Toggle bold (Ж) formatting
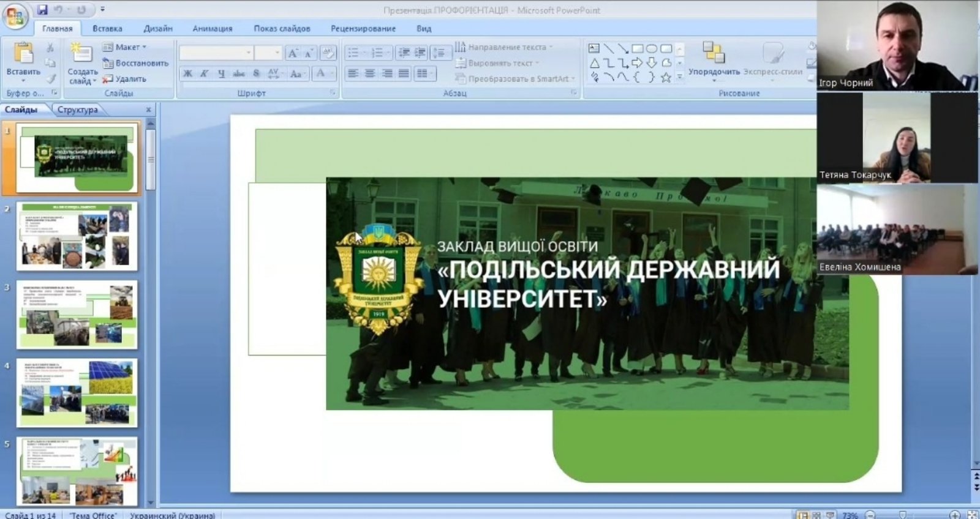 (x=188, y=73)
